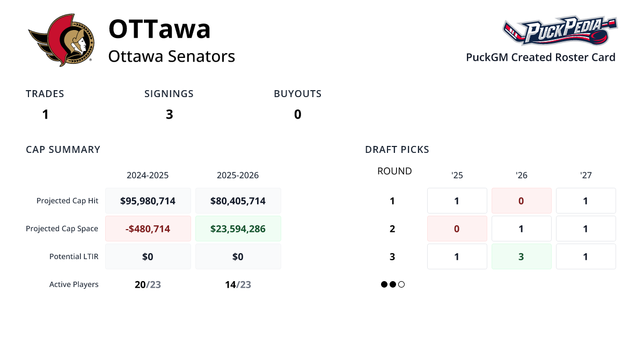The height and width of the screenshot is (338, 644).
Task: Click the PuckGM Created Roster Card text
Action: 540,57
